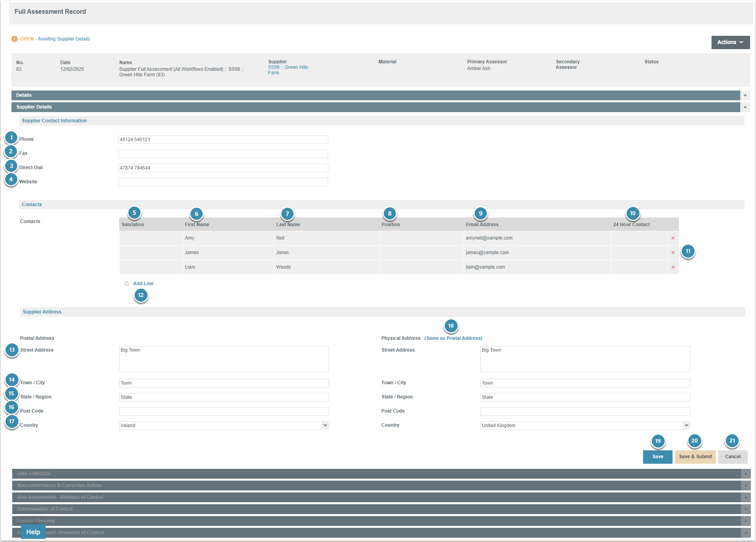Screen dimensions: 756x542
Task: Click Add Line link under contacts
Action: pyautogui.click(x=143, y=284)
